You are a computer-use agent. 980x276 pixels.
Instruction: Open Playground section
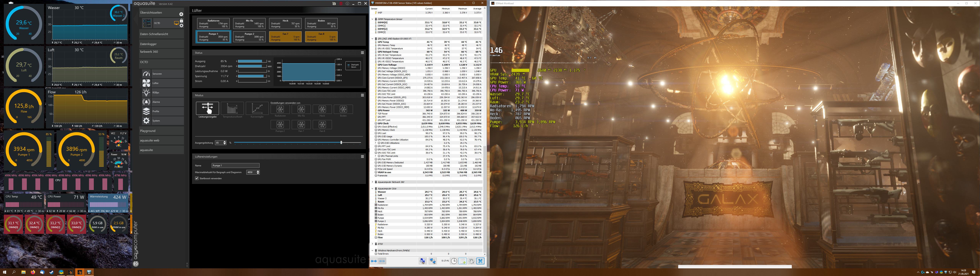(162, 131)
